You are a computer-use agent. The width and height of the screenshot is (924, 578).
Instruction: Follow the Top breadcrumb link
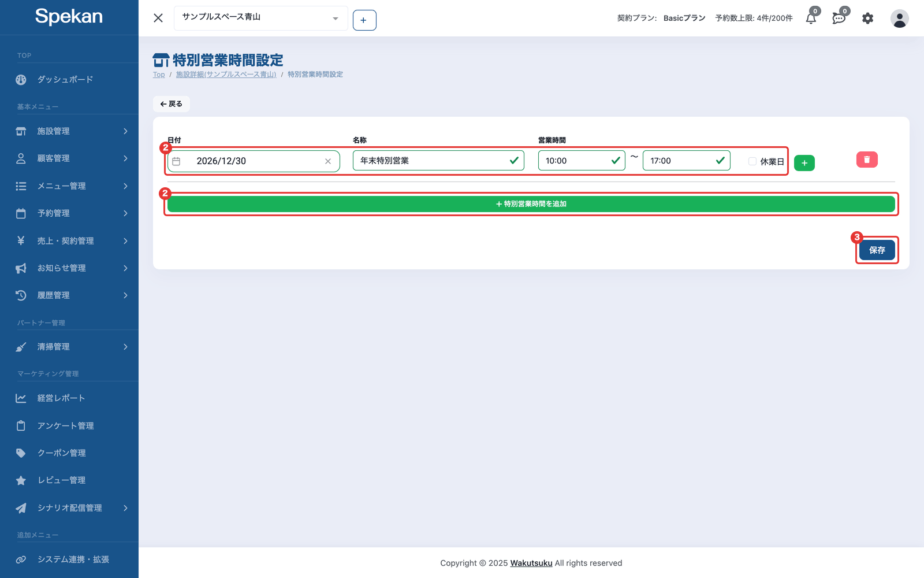coord(159,75)
